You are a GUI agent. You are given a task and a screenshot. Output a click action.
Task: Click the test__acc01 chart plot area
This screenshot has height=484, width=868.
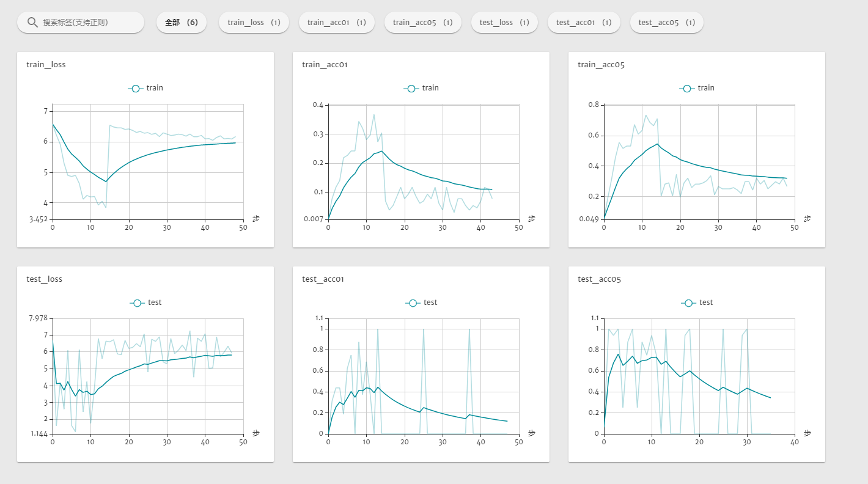point(424,376)
